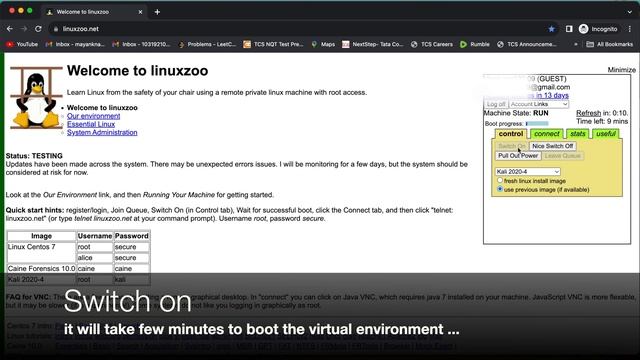640x360 pixels.
Task: Show more bookmarks overflow chevron
Action: pyautogui.click(x=576, y=44)
